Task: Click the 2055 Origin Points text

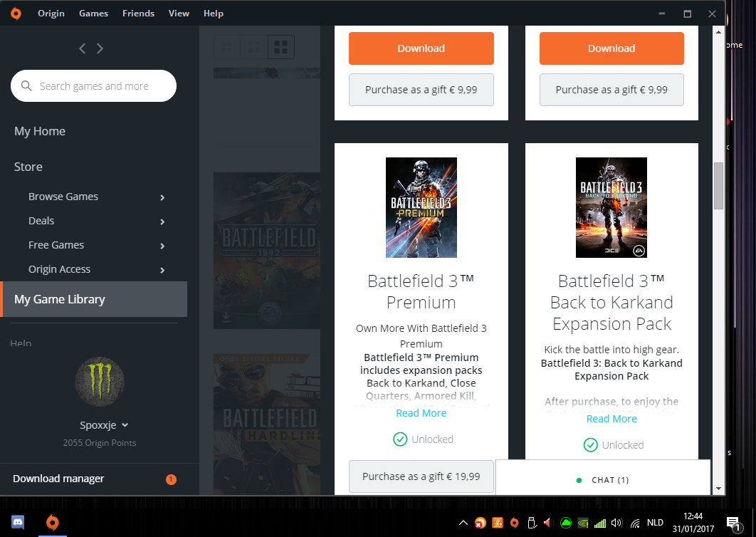Action: (x=100, y=443)
